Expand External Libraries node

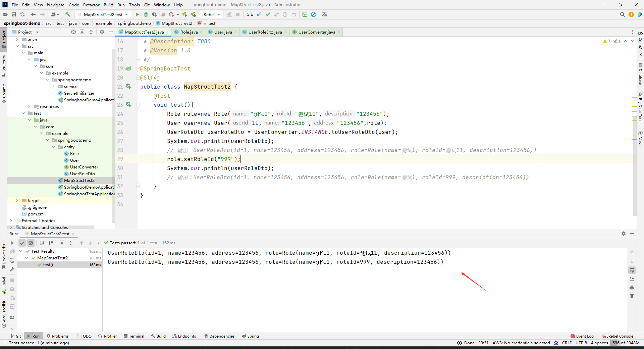[x=11, y=221]
